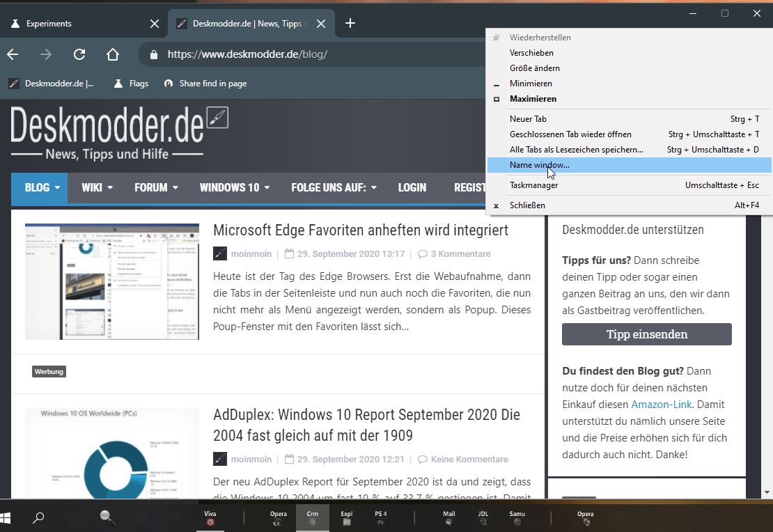Screen dimensions: 773x532
Task: Go to the home page icon
Action: [113, 54]
